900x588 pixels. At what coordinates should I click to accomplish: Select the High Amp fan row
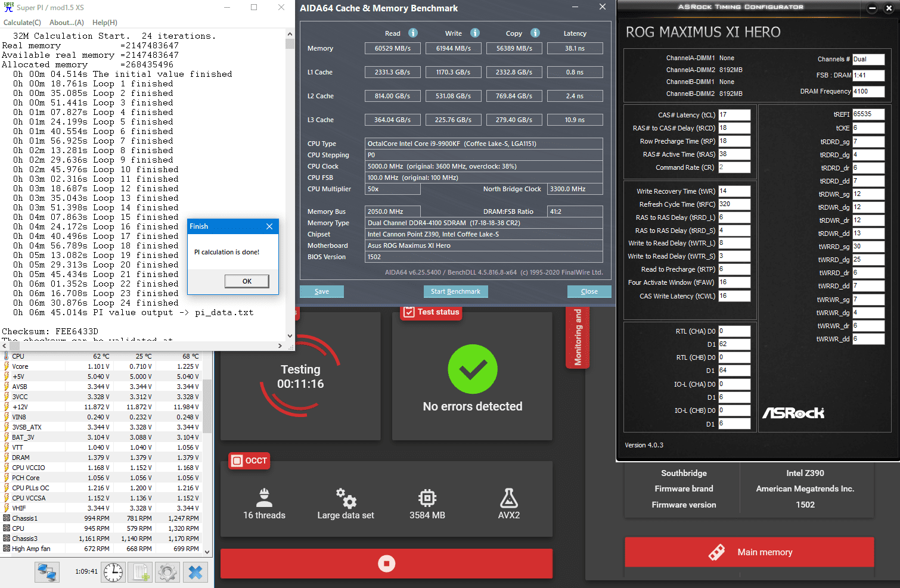(101, 549)
